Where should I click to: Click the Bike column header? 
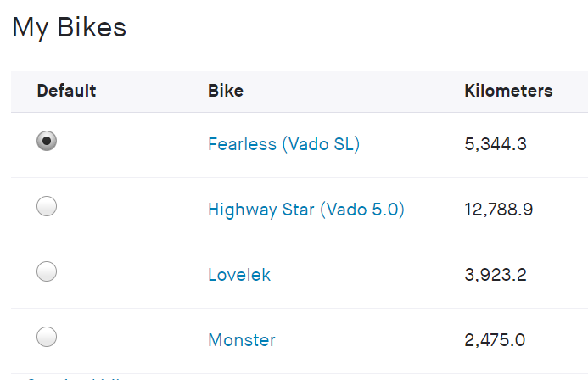[x=226, y=91]
